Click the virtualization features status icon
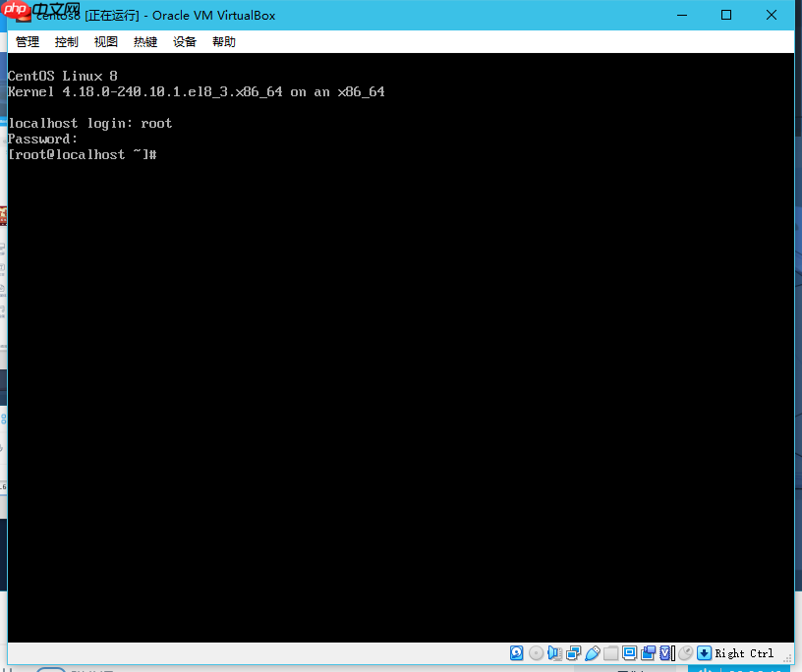This screenshot has width=802, height=672. point(666,652)
